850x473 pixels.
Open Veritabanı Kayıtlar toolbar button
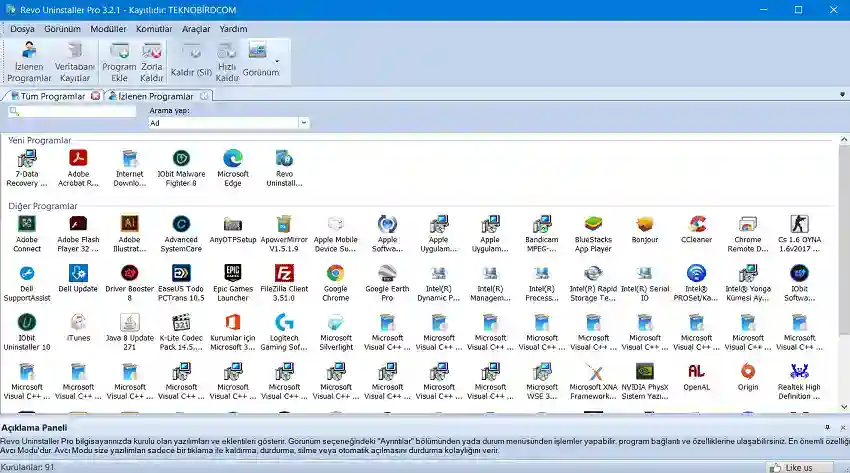pos(75,62)
